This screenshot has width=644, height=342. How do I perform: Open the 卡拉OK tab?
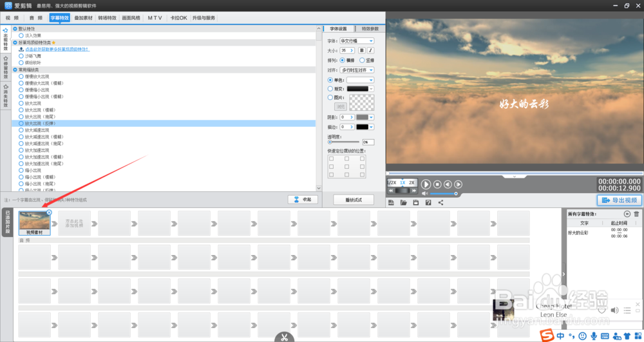(x=178, y=18)
